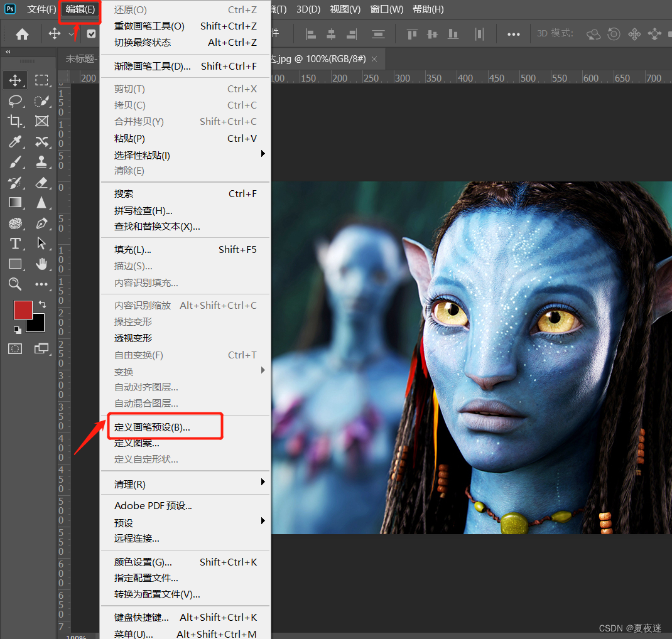Select the Move tool in the toolbox

tap(16, 80)
